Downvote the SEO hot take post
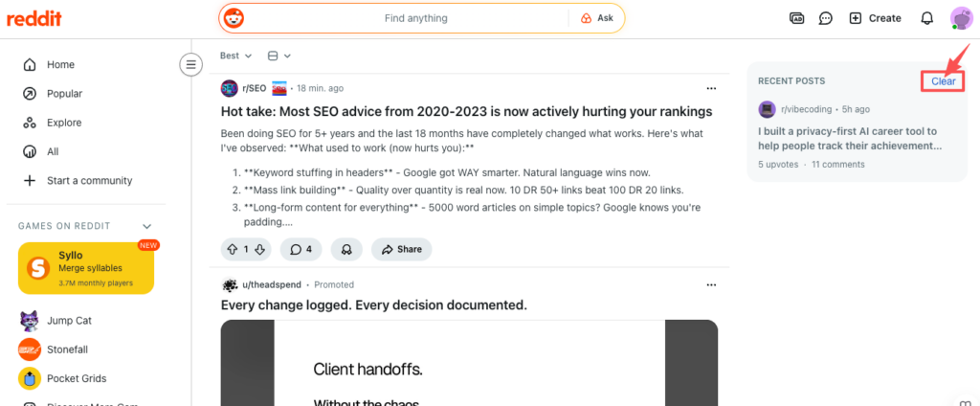The width and height of the screenshot is (980, 406). (260, 249)
